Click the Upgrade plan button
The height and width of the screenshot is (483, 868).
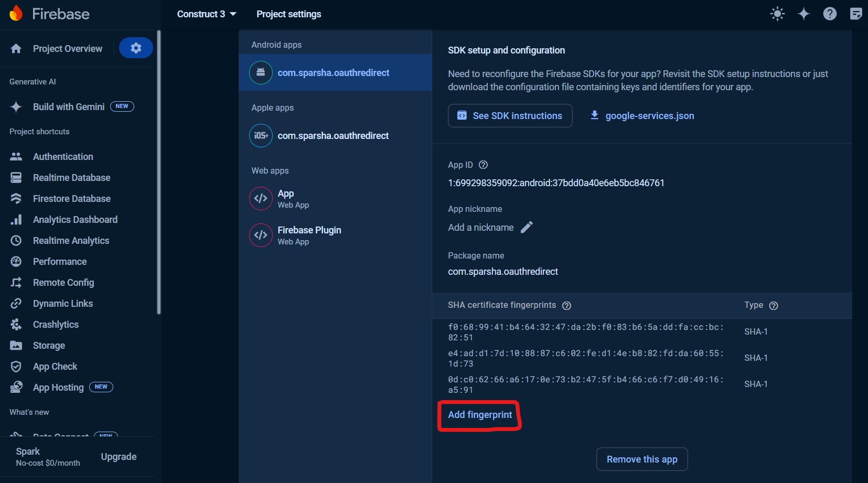coord(119,457)
